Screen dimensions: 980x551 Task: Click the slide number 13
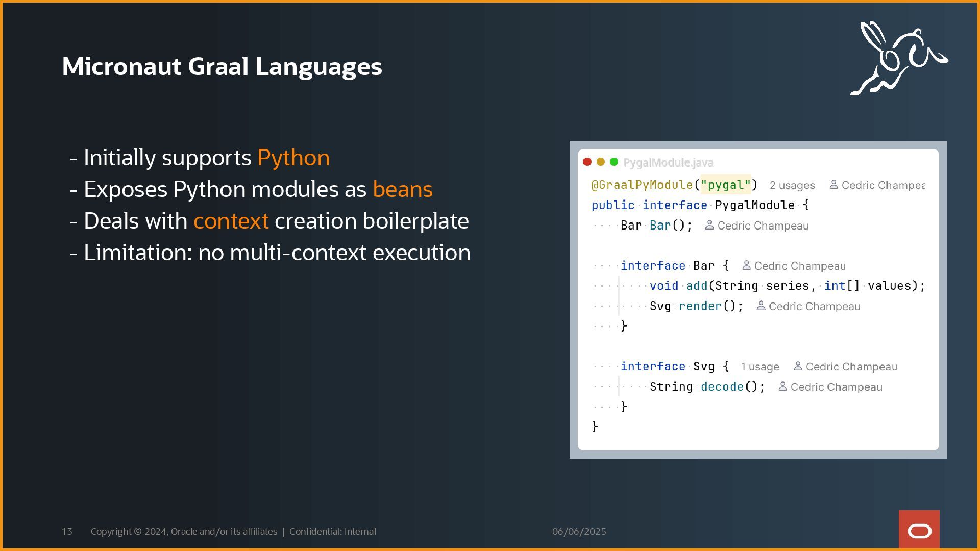pyautogui.click(x=67, y=531)
